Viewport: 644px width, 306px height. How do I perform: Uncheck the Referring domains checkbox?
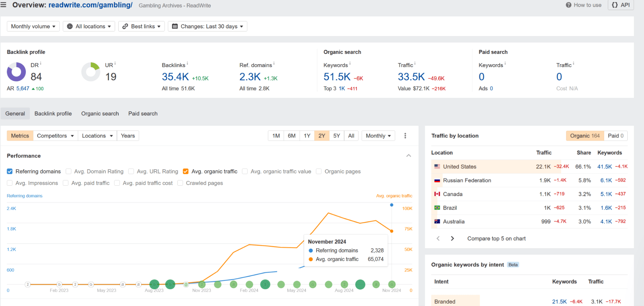(x=10, y=172)
